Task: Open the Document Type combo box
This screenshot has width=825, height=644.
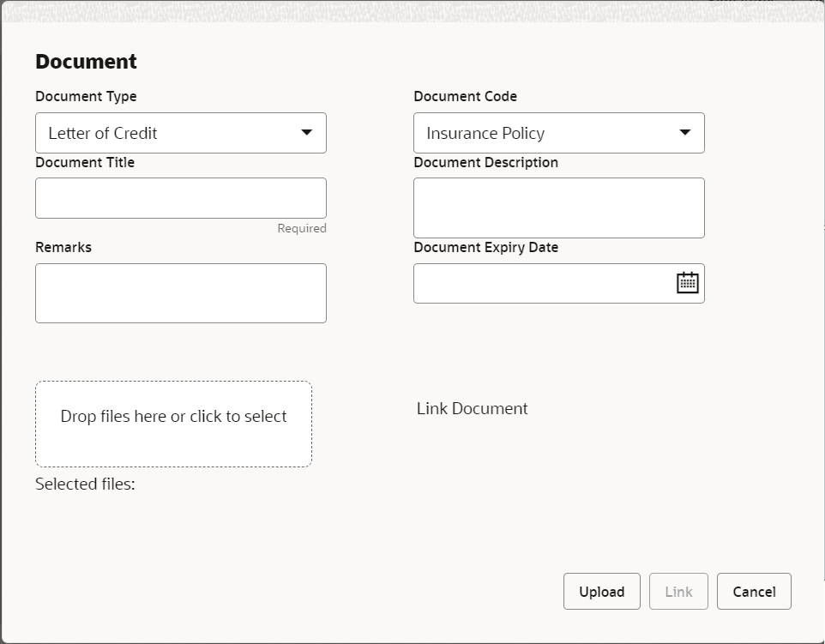Action: point(180,133)
